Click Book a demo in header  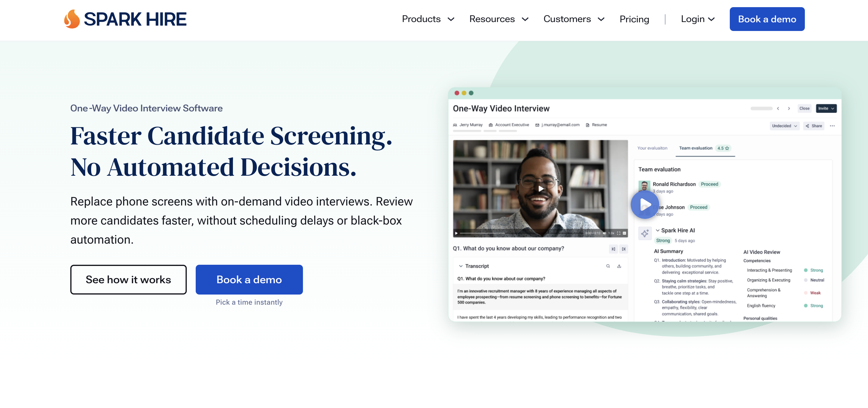(x=767, y=19)
